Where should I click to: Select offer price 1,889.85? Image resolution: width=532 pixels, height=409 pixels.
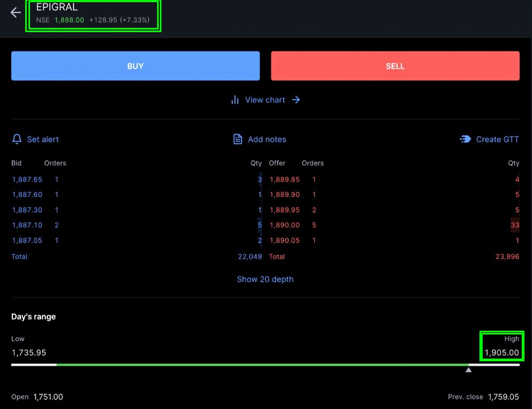point(285,180)
